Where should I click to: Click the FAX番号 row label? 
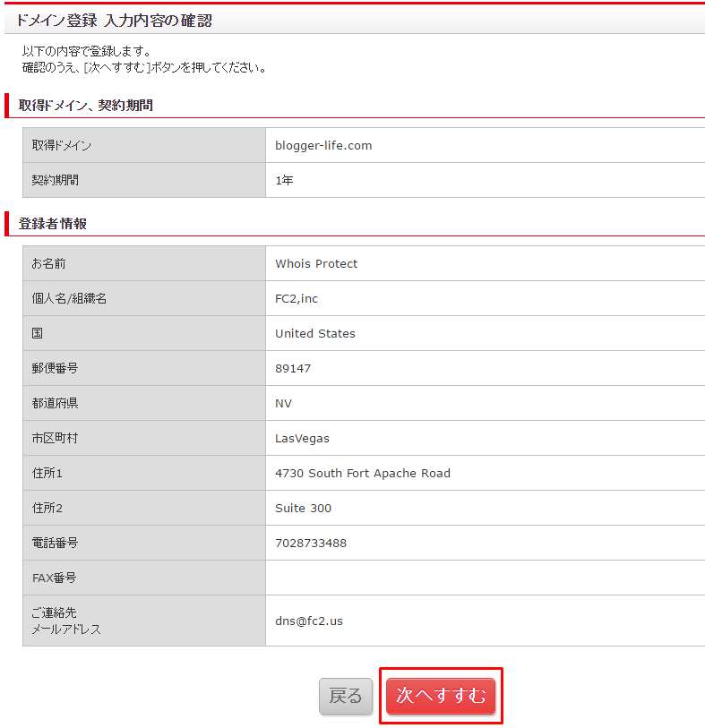54,578
